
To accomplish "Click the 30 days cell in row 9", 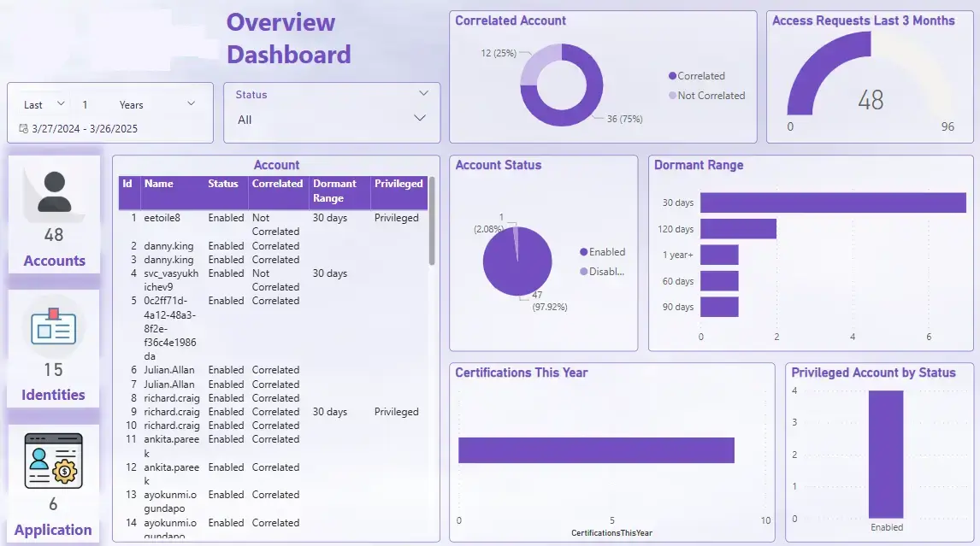I will [330, 413].
